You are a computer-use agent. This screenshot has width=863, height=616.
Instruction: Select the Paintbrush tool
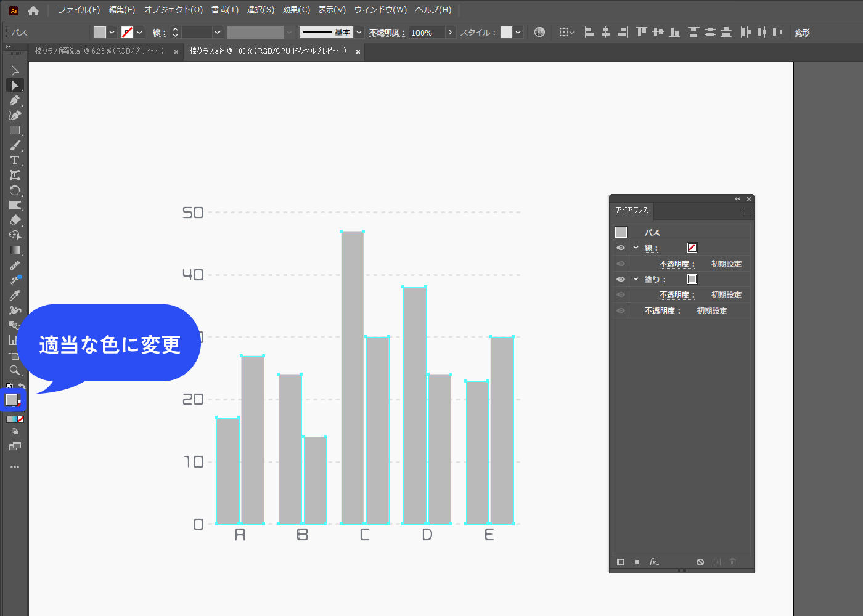pos(15,145)
